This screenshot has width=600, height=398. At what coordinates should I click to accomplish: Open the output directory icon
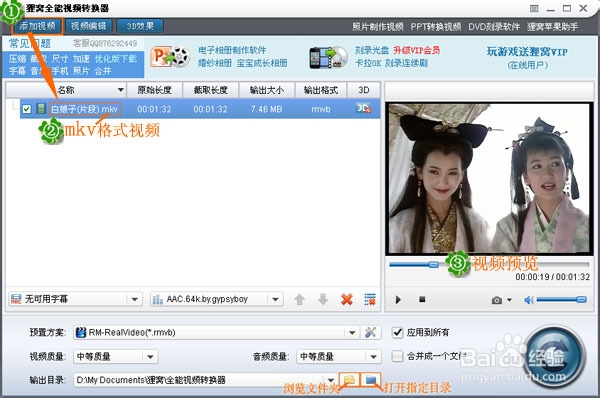tap(371, 380)
